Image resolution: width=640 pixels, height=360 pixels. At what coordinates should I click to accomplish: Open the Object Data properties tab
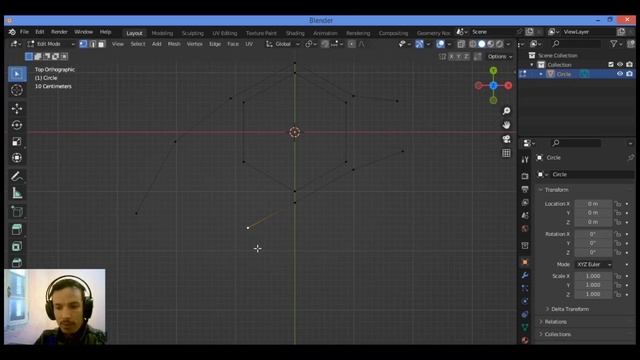tap(525, 327)
